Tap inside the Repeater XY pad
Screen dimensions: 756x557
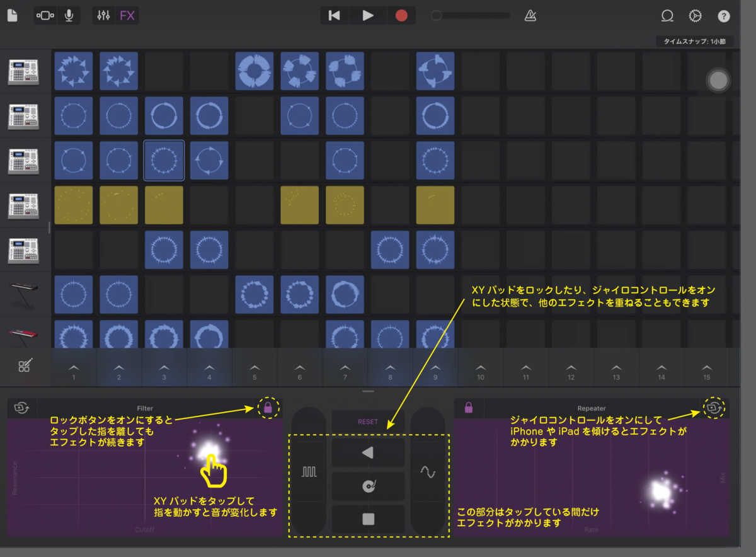click(x=591, y=478)
